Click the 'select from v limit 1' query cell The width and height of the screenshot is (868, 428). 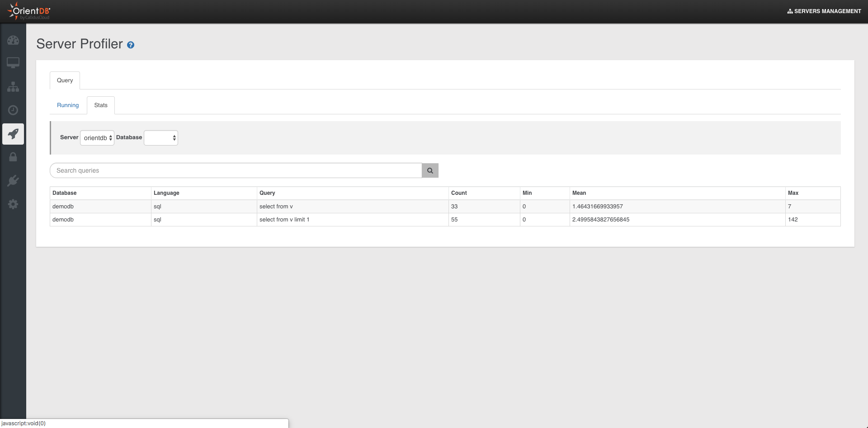click(x=284, y=220)
